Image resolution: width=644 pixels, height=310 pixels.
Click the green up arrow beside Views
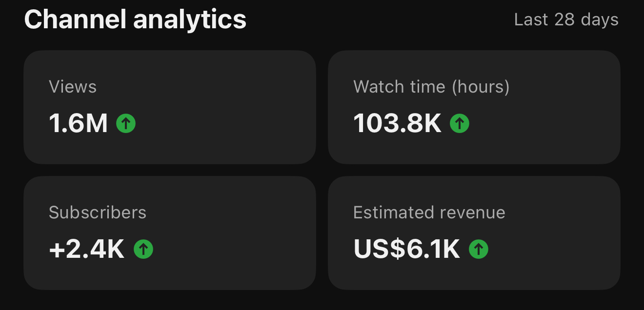[126, 124]
